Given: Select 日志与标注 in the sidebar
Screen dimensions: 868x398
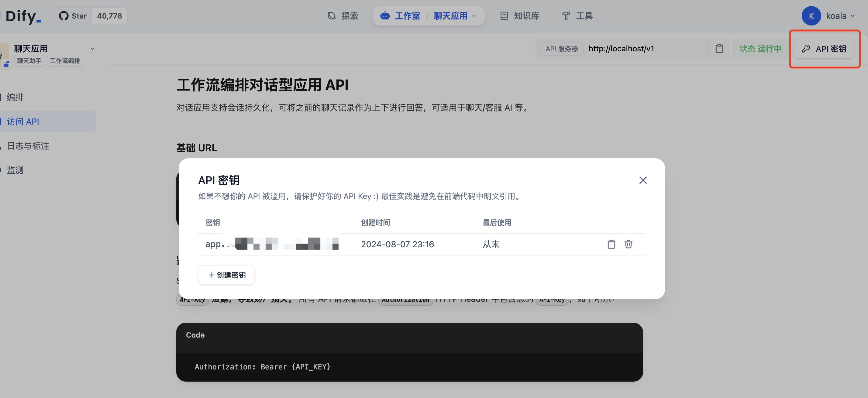Looking at the screenshot, I should [x=28, y=146].
